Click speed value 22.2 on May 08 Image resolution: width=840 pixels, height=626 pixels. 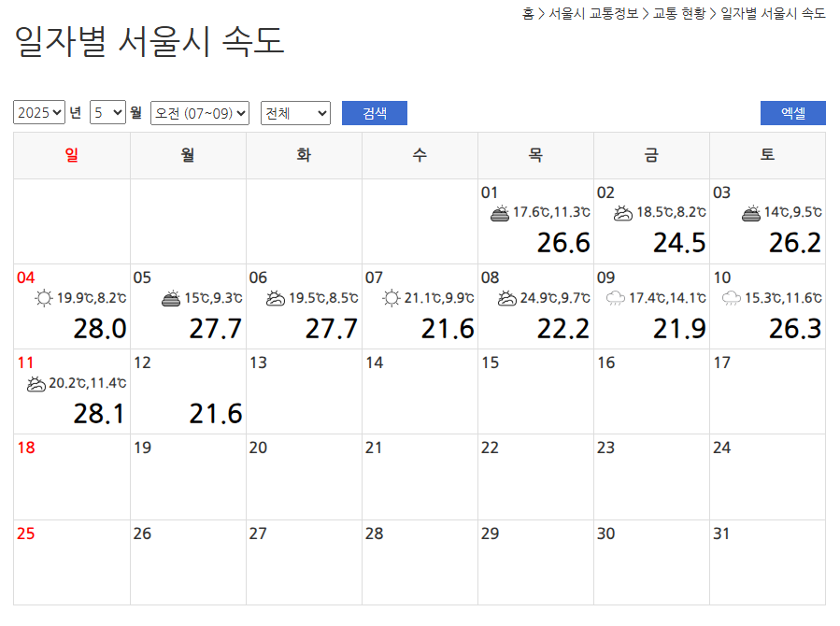(x=563, y=328)
